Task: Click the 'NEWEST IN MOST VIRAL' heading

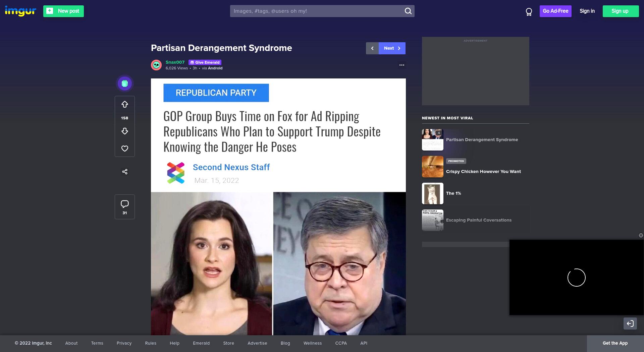Action: pos(447,118)
